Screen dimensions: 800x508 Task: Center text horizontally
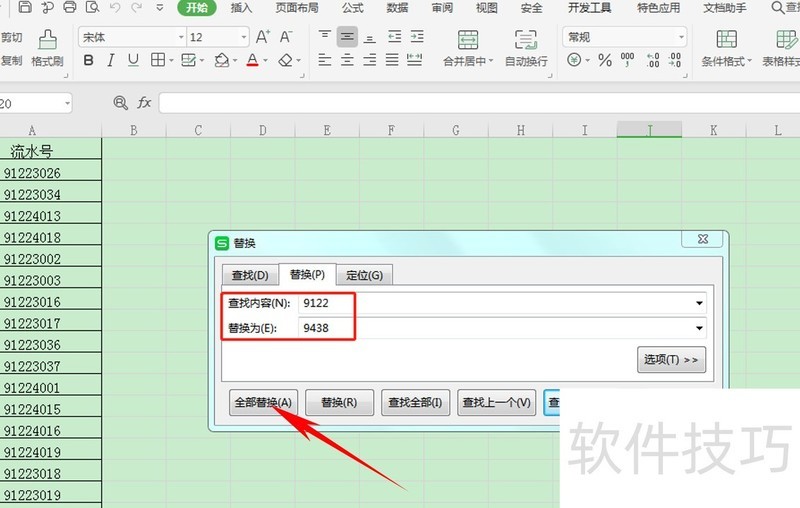347,60
